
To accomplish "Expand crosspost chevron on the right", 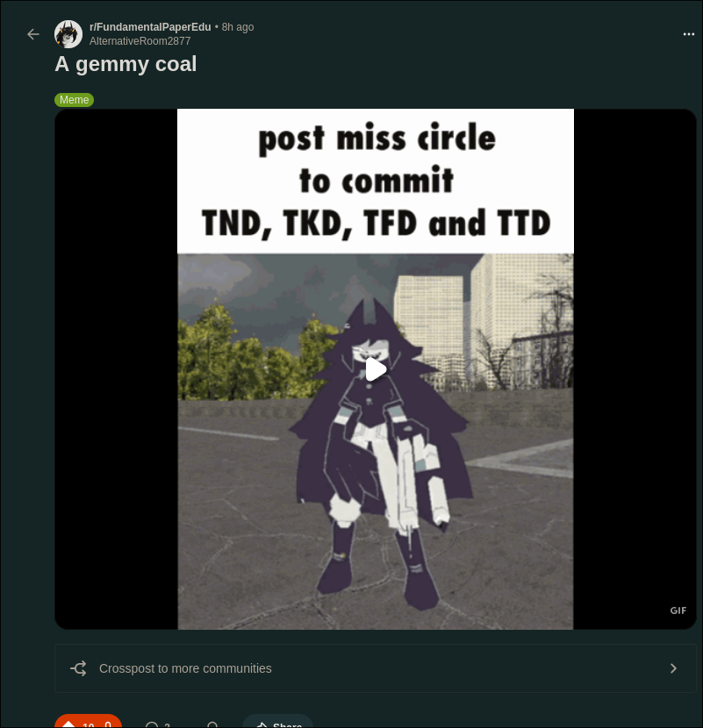I will point(673,668).
